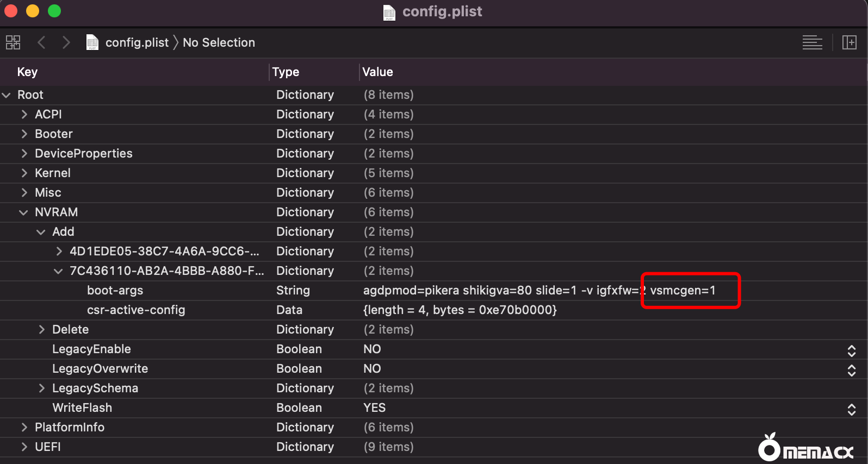Switch WriteFlash boolean value stepper
This screenshot has width=868, height=464.
pos(851,408)
